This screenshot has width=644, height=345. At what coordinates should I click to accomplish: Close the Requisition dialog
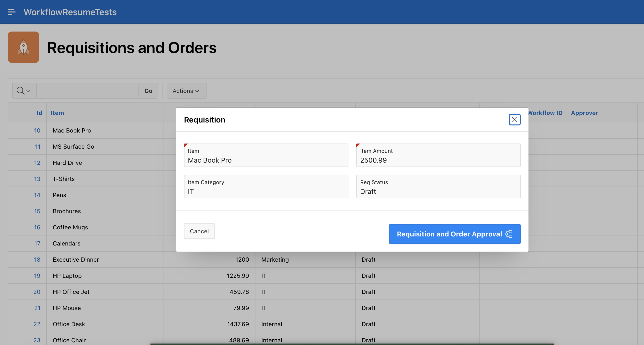(x=515, y=119)
